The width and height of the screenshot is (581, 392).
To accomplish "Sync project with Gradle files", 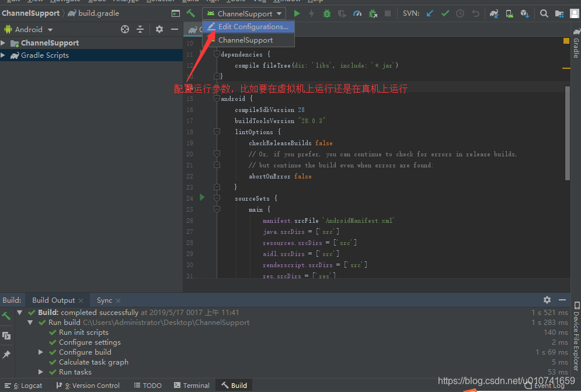I will tap(495, 13).
